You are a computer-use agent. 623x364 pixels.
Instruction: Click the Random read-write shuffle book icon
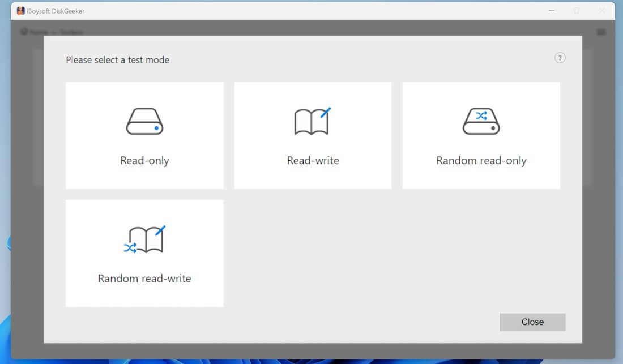point(144,239)
